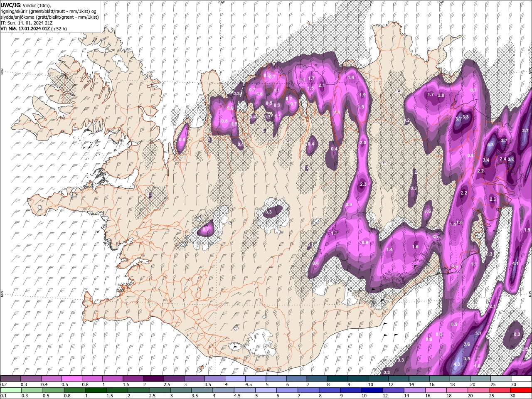The image size is (532, 399).
Task: Click the '4.1' precipitation value offshore to the east
Action: (515, 264)
